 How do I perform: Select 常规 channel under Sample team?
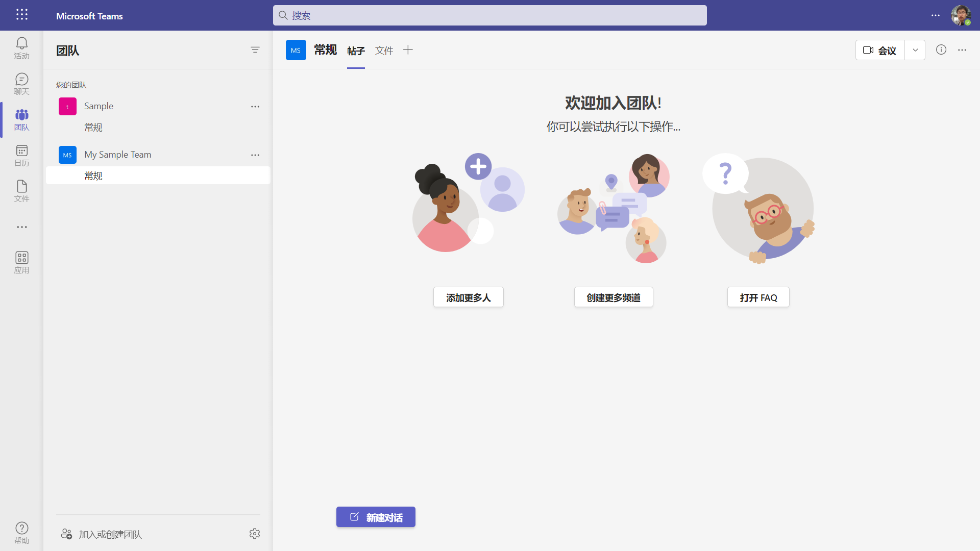[x=93, y=127]
